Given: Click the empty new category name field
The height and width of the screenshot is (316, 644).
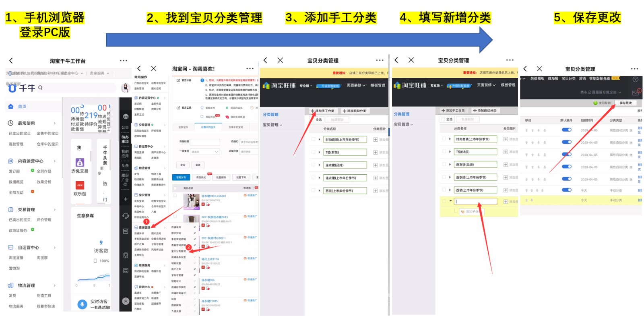Looking at the screenshot, I should pyautogui.click(x=475, y=201).
